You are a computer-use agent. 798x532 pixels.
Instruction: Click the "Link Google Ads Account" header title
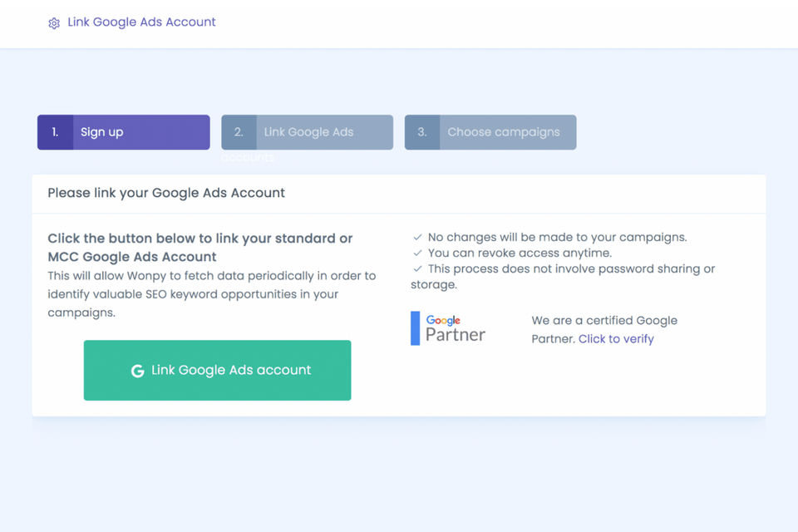pos(141,22)
